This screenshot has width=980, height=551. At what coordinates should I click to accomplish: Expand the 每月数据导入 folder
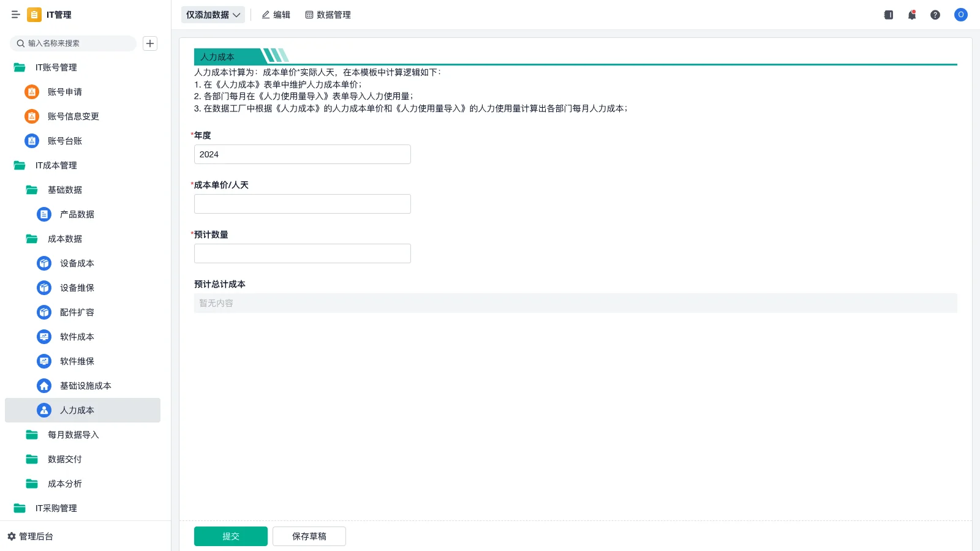72,435
